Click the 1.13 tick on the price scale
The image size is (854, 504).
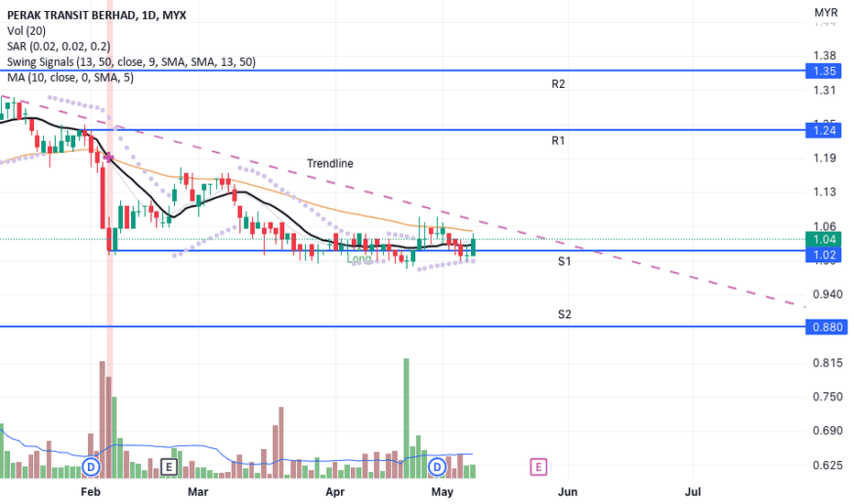(x=824, y=192)
